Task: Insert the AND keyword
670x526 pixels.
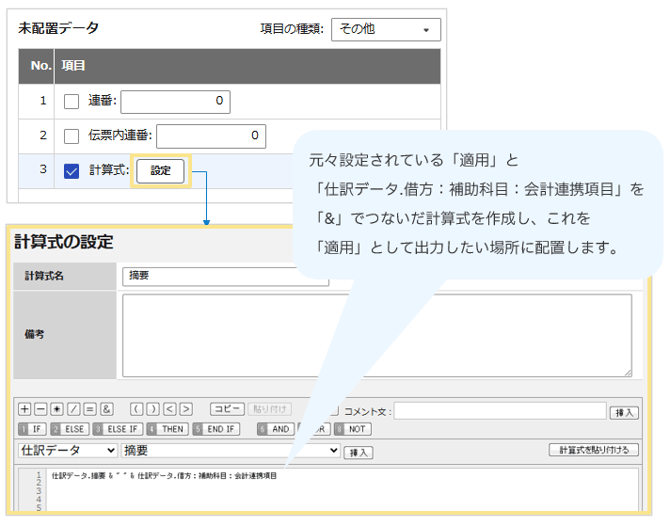Action: click(x=276, y=429)
